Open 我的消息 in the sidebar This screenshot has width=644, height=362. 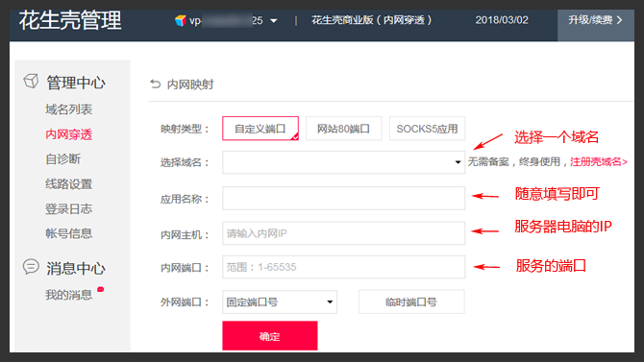click(68, 295)
